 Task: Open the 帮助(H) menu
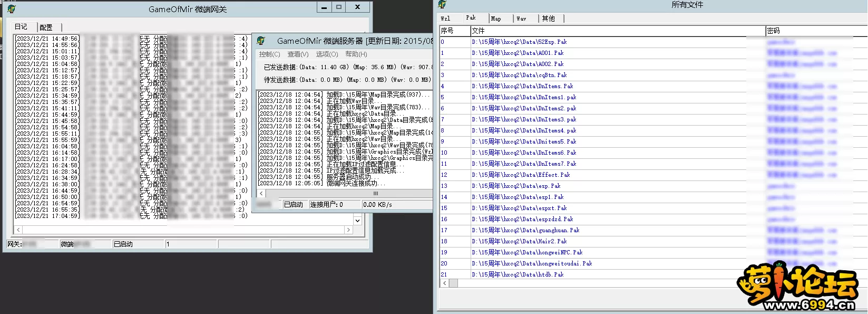coord(356,54)
